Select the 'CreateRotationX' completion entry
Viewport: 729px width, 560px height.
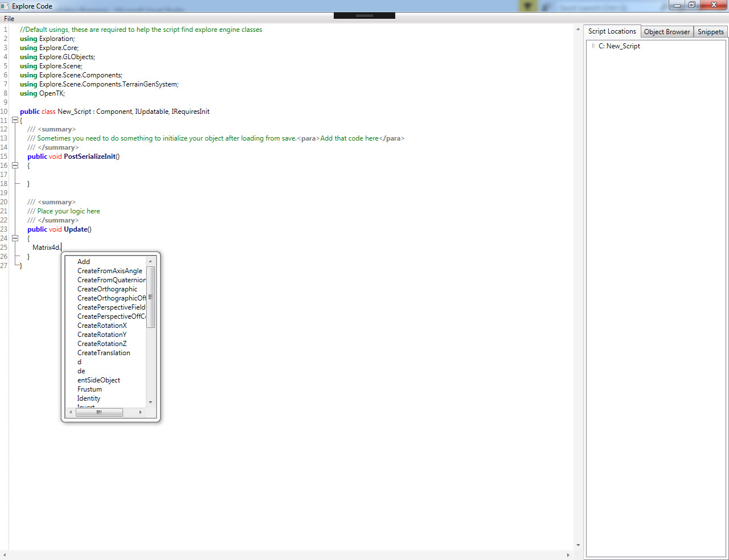click(x=102, y=325)
